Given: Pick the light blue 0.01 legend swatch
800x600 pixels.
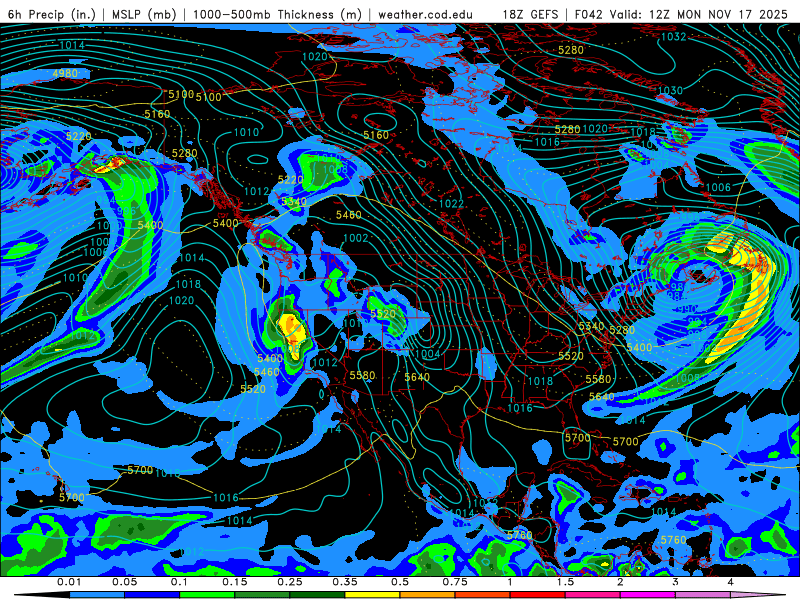Looking at the screenshot, I should click(97, 595).
